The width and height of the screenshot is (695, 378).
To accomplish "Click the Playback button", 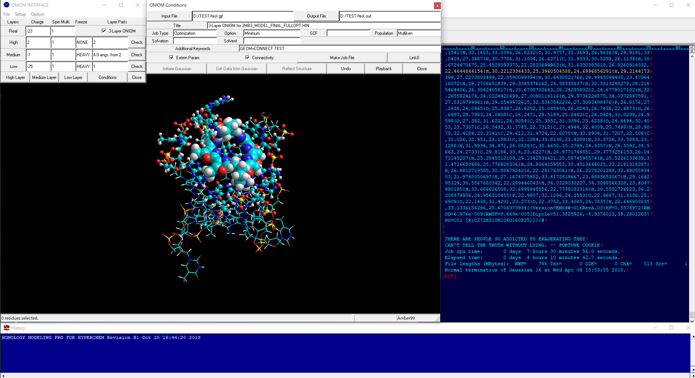I will click(x=383, y=69).
